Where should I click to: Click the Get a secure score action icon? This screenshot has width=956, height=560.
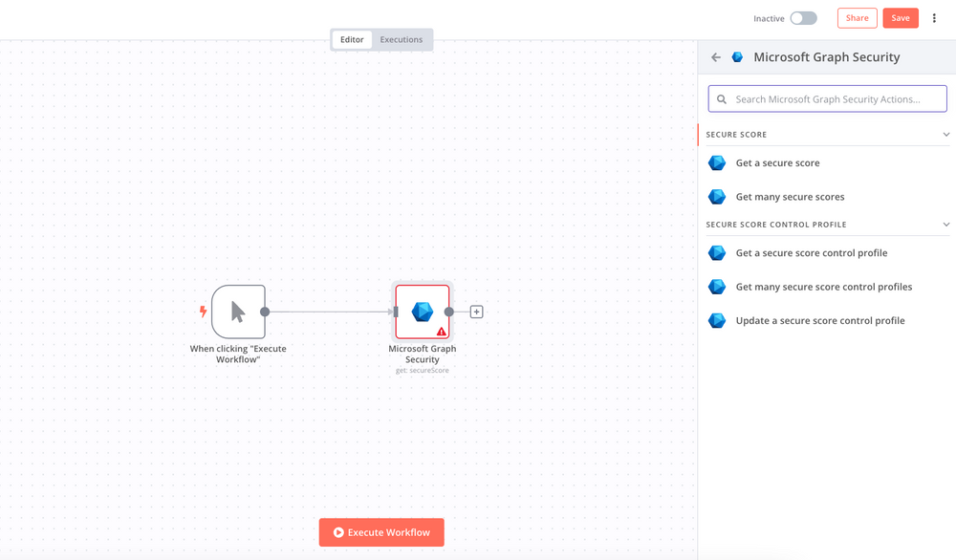click(x=717, y=162)
